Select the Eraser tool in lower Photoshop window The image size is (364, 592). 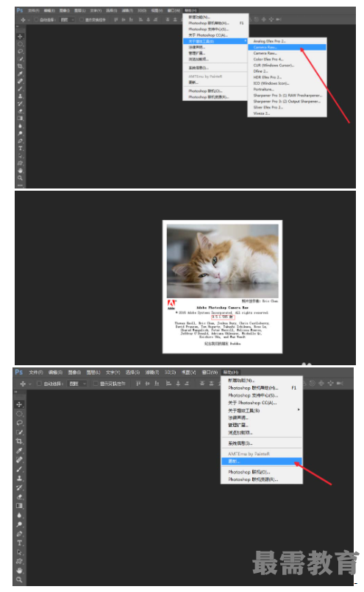click(19, 497)
